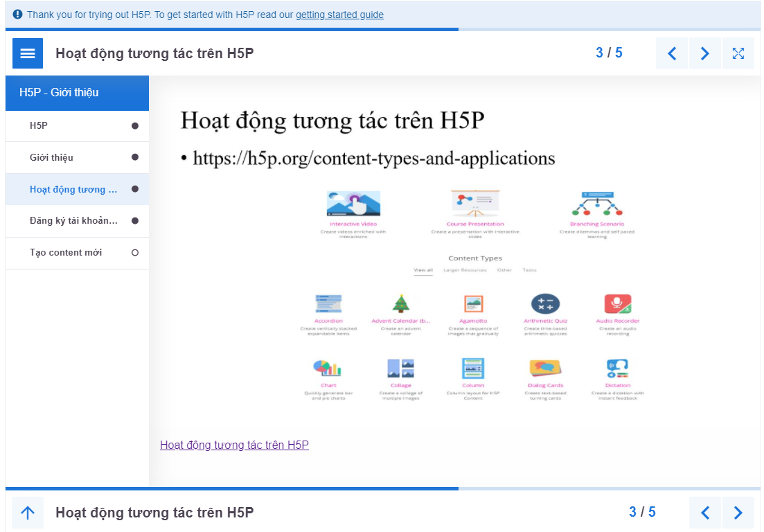Click 'Content Types' heading in slide image

click(475, 258)
